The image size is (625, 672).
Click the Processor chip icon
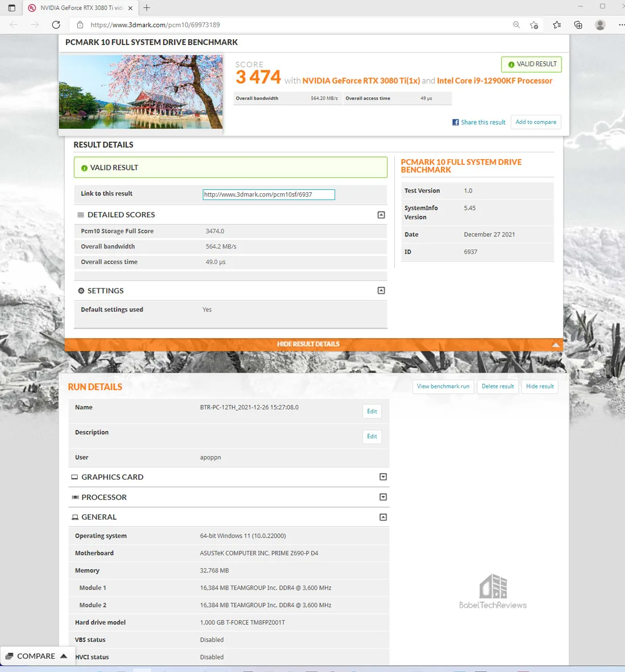coord(76,497)
